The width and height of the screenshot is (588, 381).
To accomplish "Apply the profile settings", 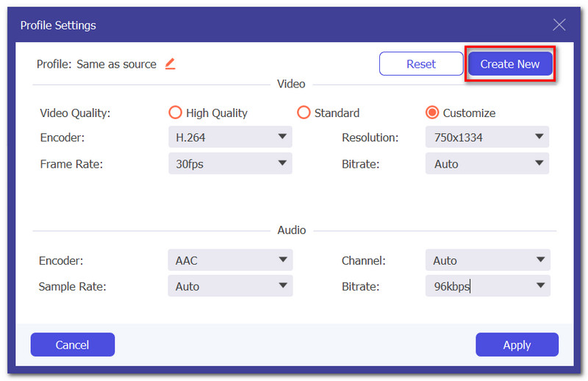I will click(517, 344).
